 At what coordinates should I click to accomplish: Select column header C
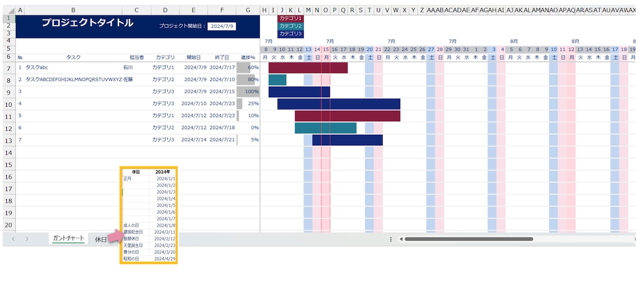pyautogui.click(x=137, y=11)
